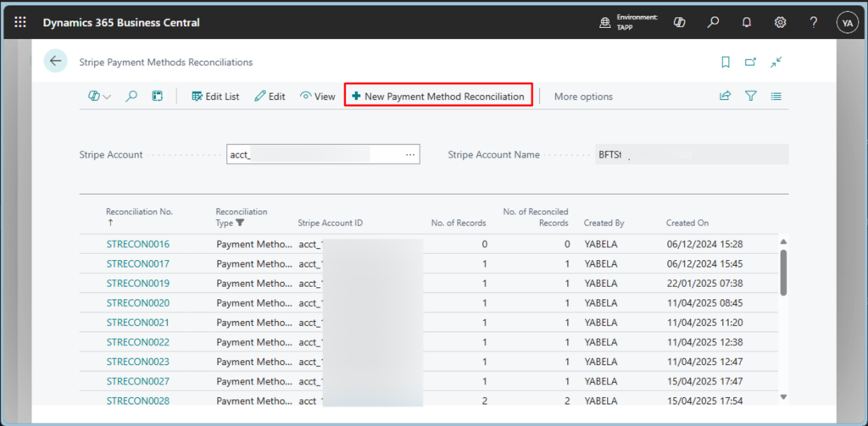Toggle the filter pane funnel icon

pyautogui.click(x=751, y=97)
